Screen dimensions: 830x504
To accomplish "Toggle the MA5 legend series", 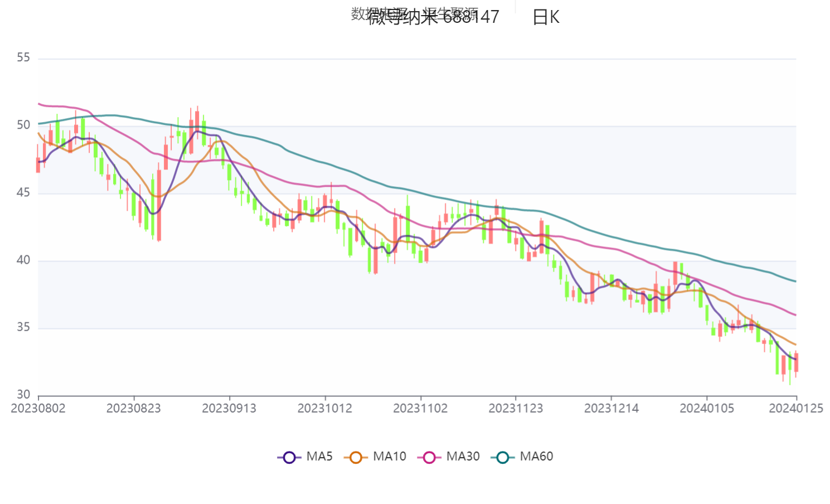I will 305,457.
